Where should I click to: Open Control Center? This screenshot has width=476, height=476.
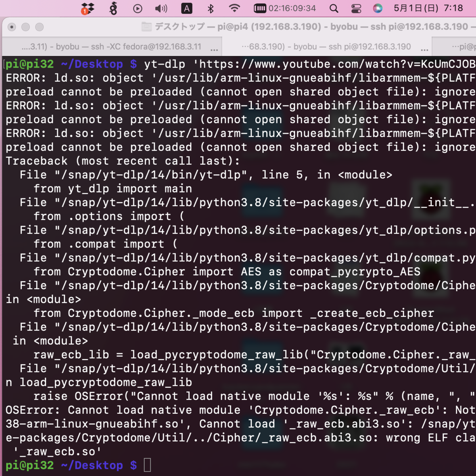coord(356,8)
